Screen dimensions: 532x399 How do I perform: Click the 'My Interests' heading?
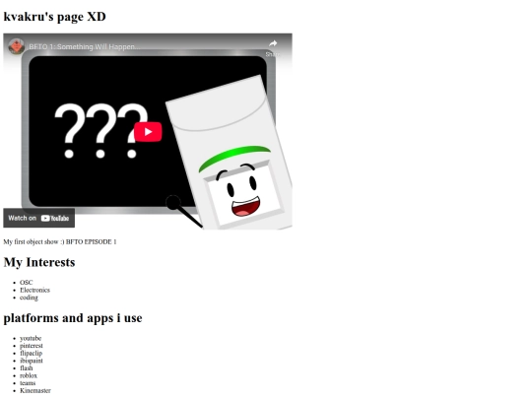[x=39, y=262]
